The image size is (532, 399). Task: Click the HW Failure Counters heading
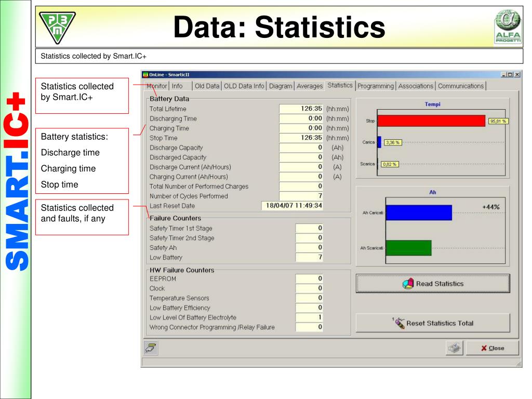pos(182,270)
